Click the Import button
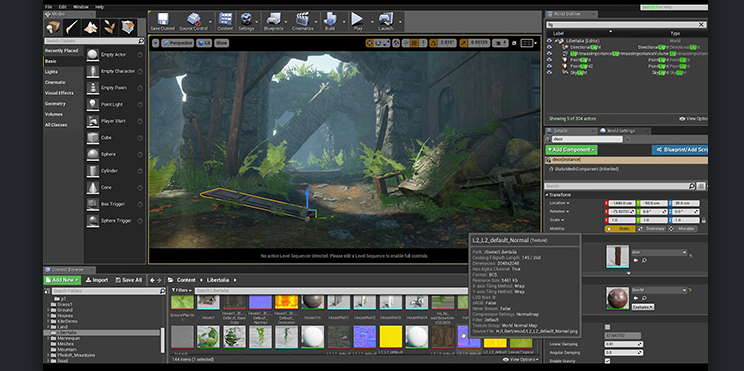This screenshot has width=744, height=371. (97, 280)
